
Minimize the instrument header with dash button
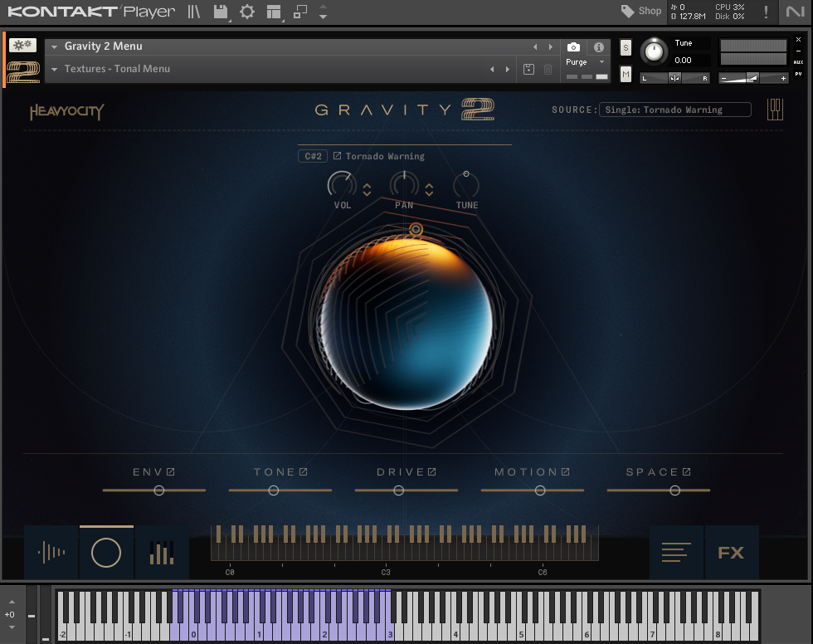coord(798,51)
